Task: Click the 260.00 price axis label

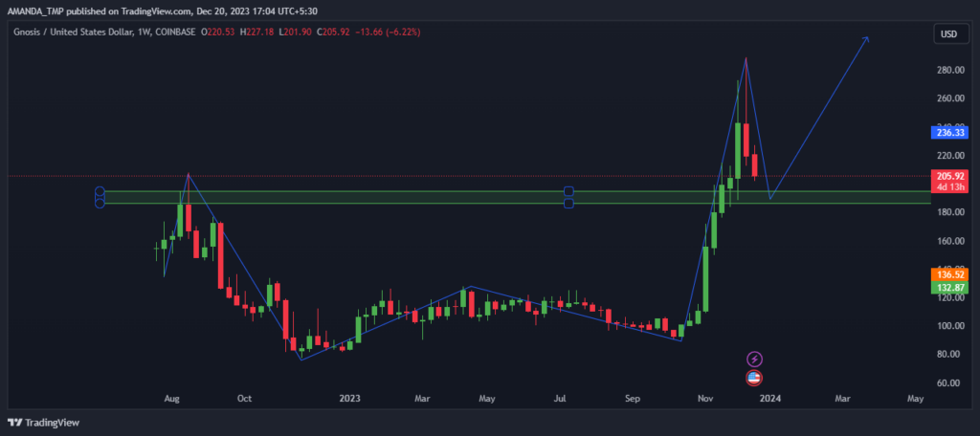Action: pos(948,98)
